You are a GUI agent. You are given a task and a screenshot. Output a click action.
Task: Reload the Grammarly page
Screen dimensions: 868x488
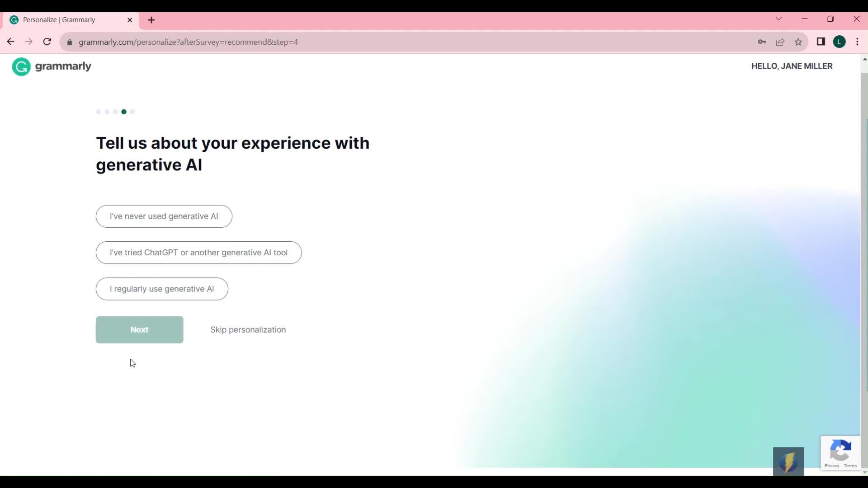coord(47,42)
